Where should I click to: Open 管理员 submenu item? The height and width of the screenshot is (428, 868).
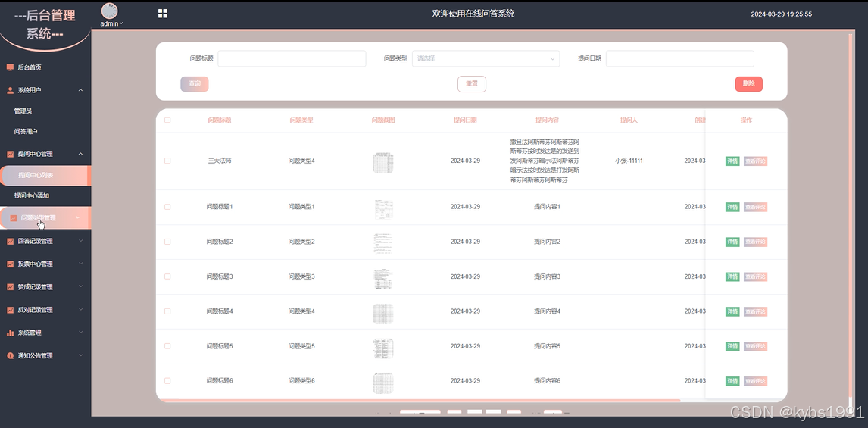[23, 111]
